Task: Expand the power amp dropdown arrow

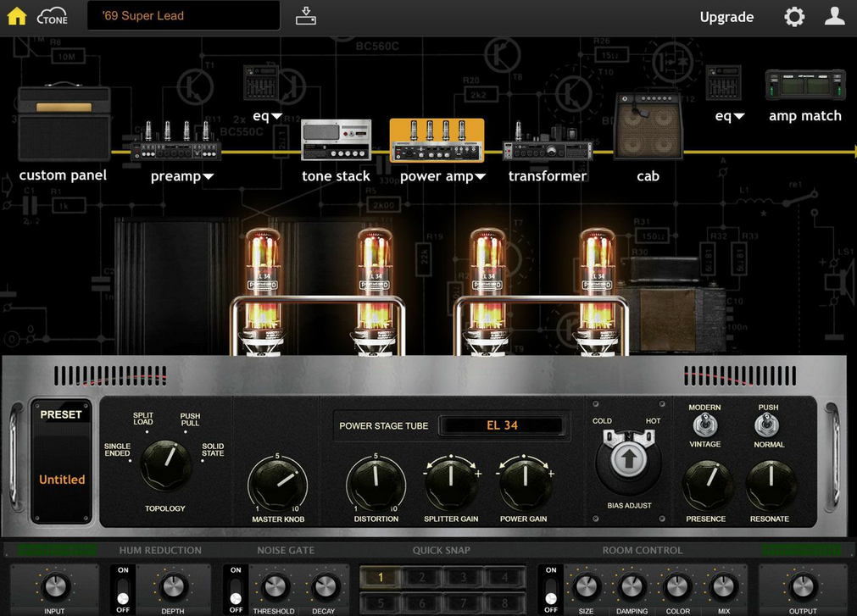Action: [x=480, y=176]
